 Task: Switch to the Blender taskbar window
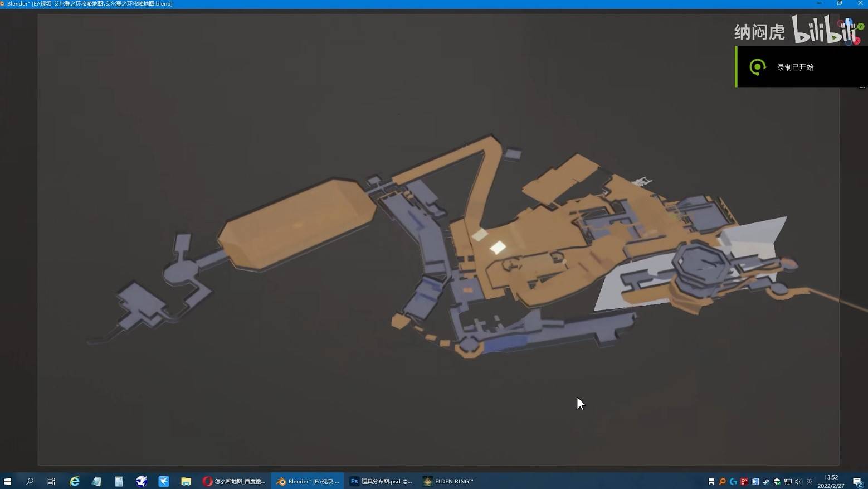(x=308, y=481)
